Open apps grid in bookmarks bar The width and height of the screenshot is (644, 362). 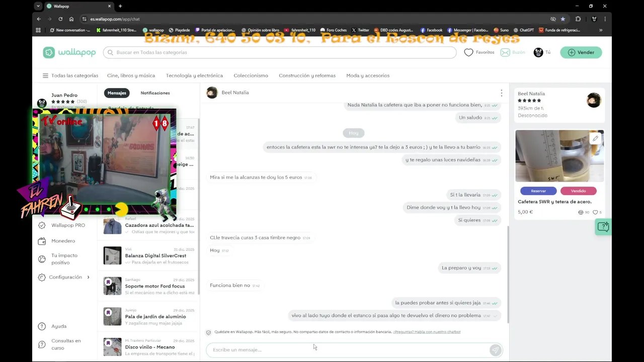click(38, 30)
